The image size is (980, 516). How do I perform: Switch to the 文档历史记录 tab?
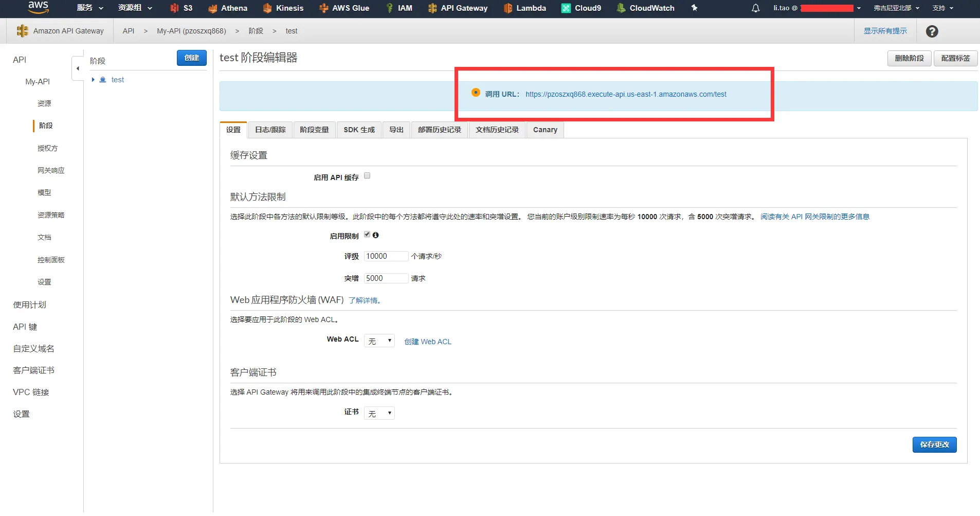[497, 130]
